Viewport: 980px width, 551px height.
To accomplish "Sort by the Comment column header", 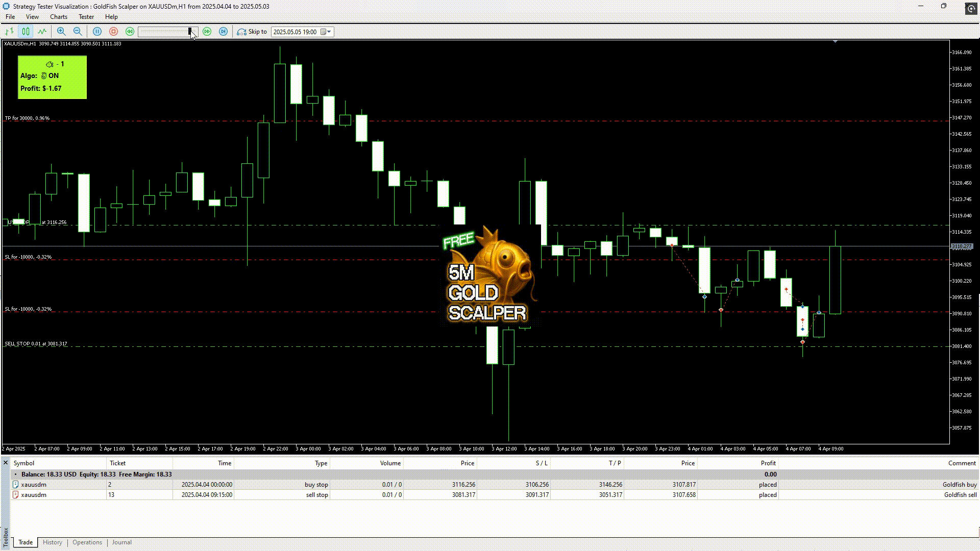I will pyautogui.click(x=878, y=463).
